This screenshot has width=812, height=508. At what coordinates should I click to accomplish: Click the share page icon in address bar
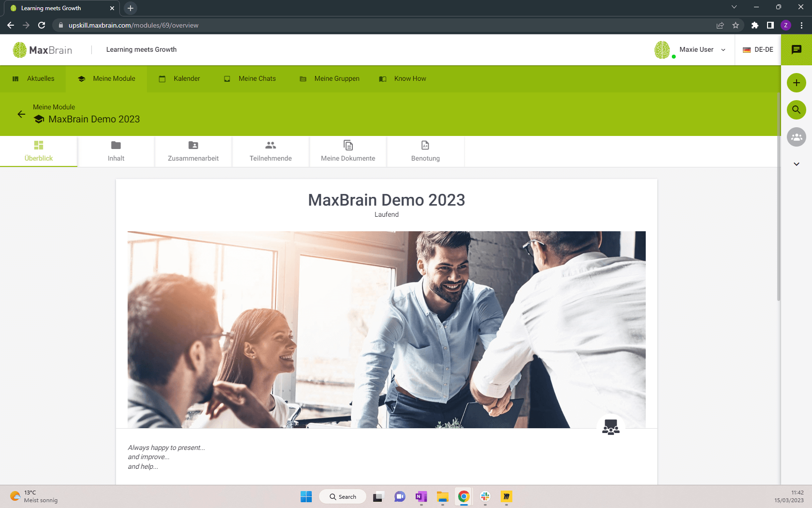coord(720,25)
